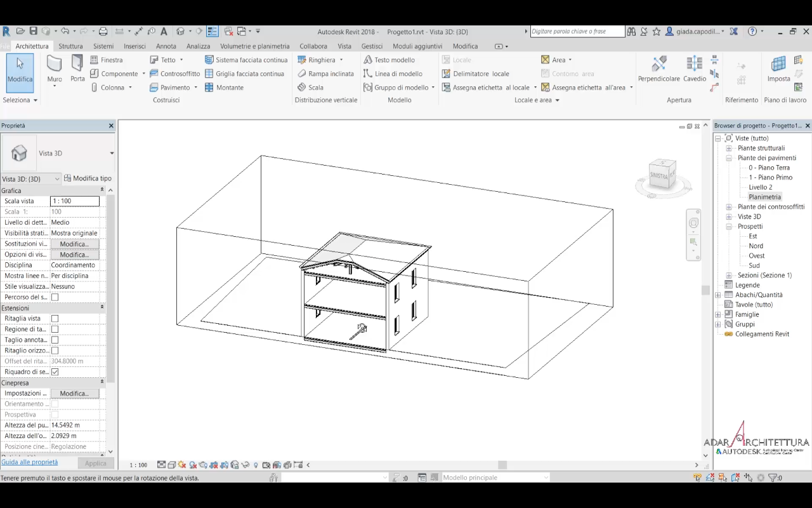Image resolution: width=812 pixels, height=508 pixels.
Task: Open the Annota ribbon tab
Action: coord(166,46)
